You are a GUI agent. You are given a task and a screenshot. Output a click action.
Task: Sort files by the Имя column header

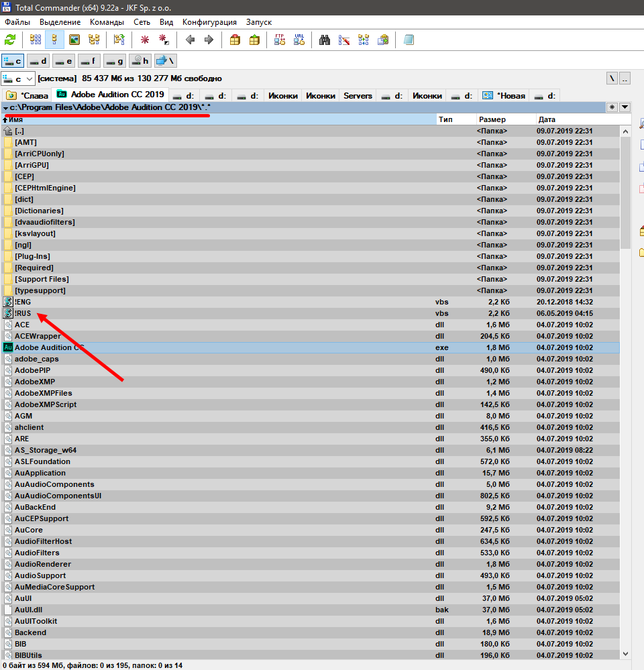coord(219,119)
